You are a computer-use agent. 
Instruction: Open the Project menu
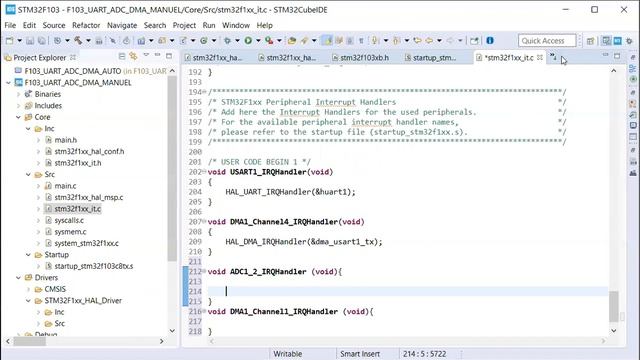184,25
